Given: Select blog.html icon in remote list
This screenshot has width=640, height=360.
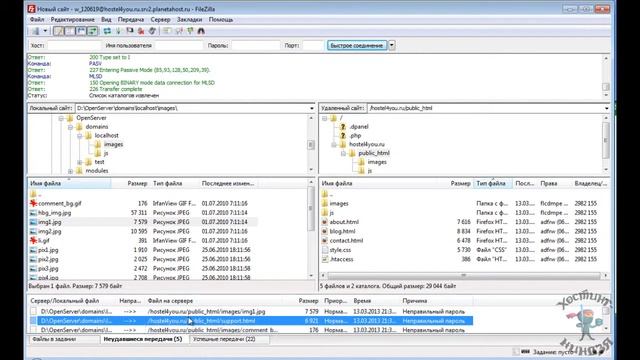Looking at the screenshot, I should (x=324, y=231).
